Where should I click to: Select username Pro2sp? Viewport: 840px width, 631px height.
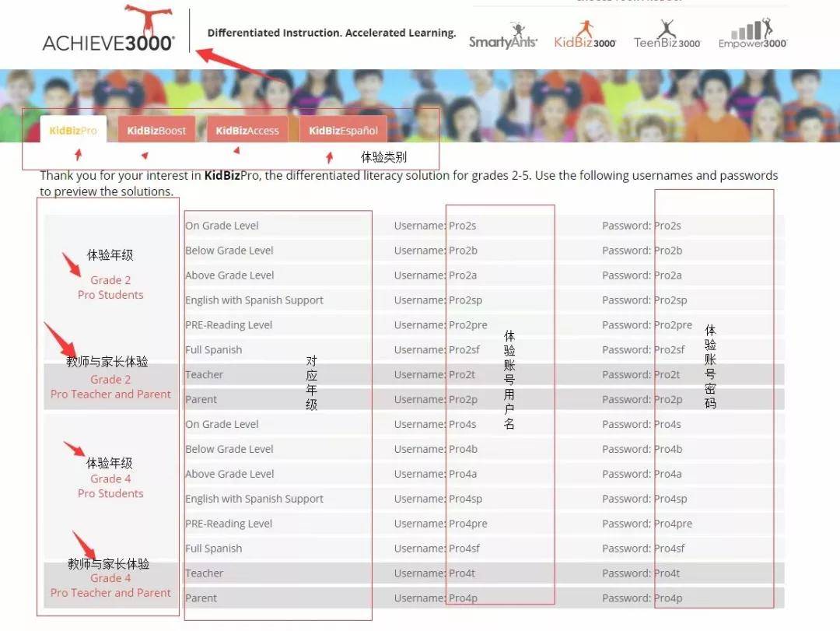[466, 300]
